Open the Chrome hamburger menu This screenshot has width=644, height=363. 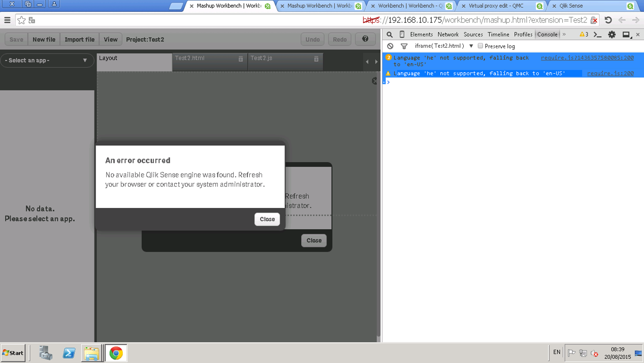(7, 20)
